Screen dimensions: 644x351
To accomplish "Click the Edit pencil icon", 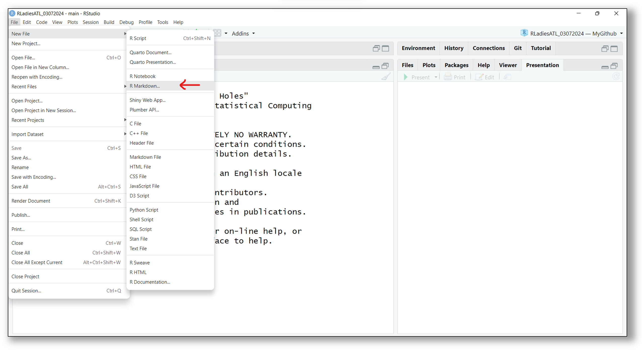I will pyautogui.click(x=479, y=77).
